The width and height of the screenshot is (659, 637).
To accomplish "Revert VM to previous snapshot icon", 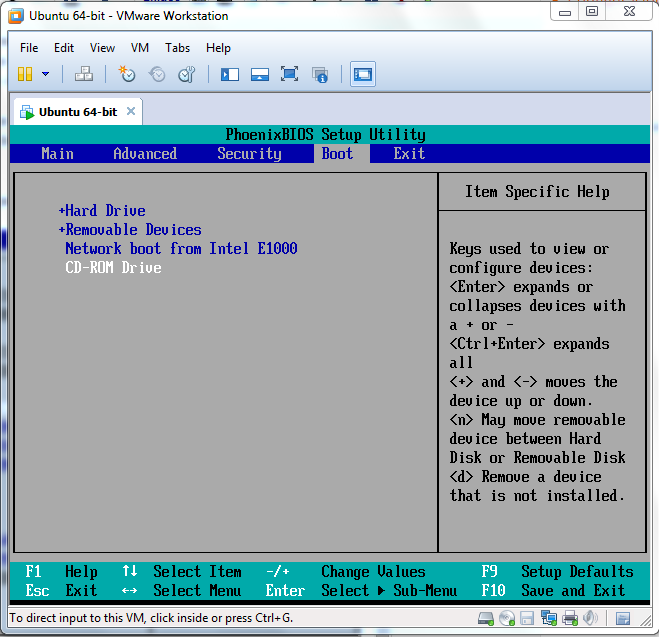I will pyautogui.click(x=157, y=74).
